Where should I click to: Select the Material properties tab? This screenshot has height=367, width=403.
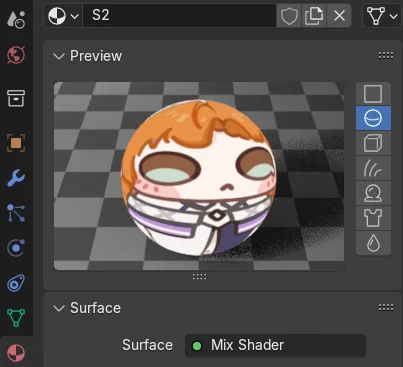[16, 353]
